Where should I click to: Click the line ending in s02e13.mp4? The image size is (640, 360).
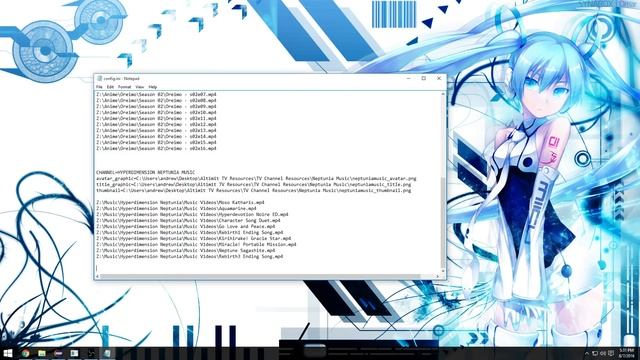(156, 131)
